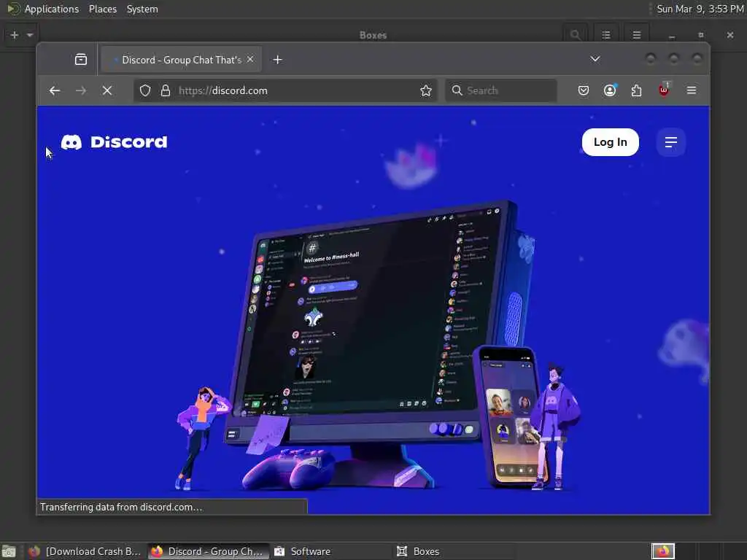Viewport: 747px width, 560px height.
Task: Open the Firefox account icon
Action: tap(610, 90)
